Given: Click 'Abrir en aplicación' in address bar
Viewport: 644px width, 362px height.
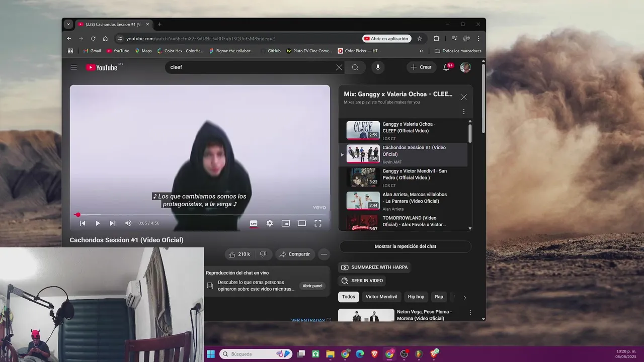Looking at the screenshot, I should coord(386,39).
